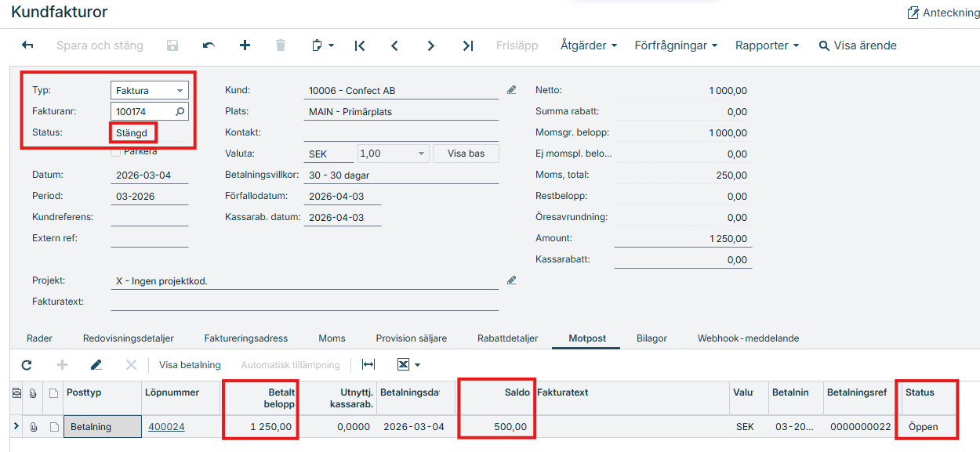Switch to the Rader tab
Screen dimensions: 980x452
point(39,338)
